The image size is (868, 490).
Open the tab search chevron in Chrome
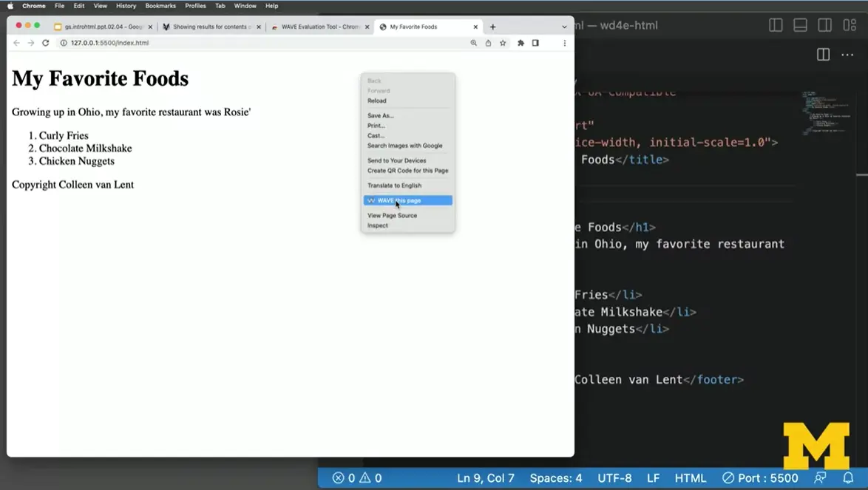click(564, 27)
